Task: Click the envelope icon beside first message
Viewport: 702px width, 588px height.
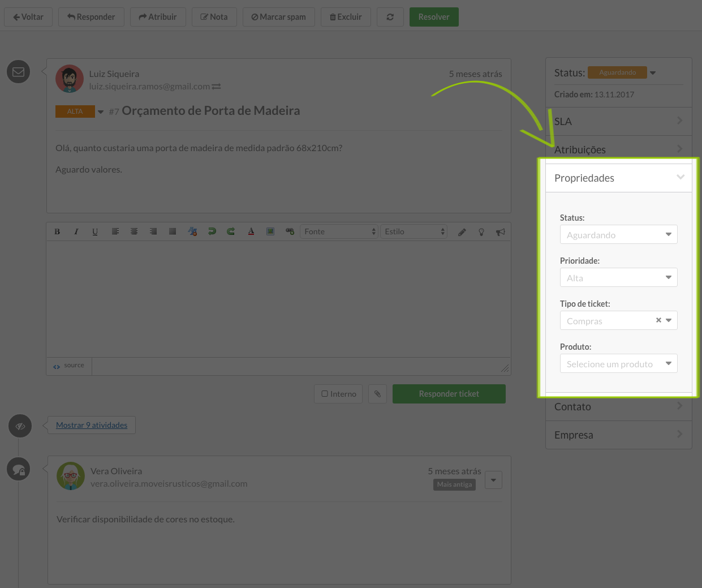Action: [x=19, y=72]
